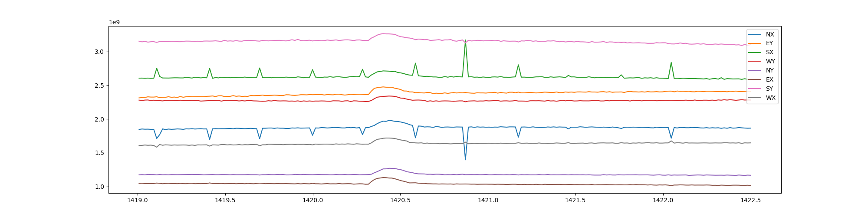Click the NX legend label
Image resolution: width=868 pixels, height=217 pixels.
pyautogui.click(x=769, y=34)
